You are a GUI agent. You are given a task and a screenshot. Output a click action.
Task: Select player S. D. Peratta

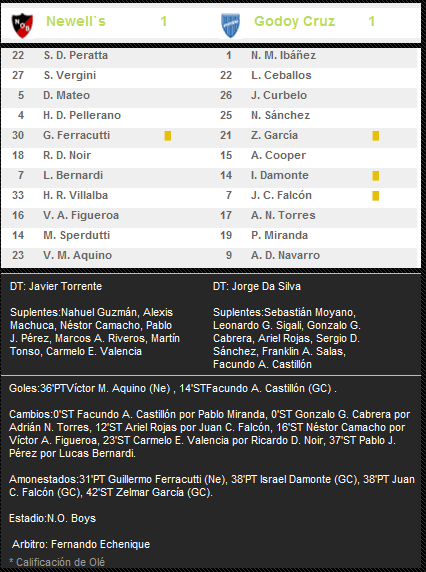76,55
